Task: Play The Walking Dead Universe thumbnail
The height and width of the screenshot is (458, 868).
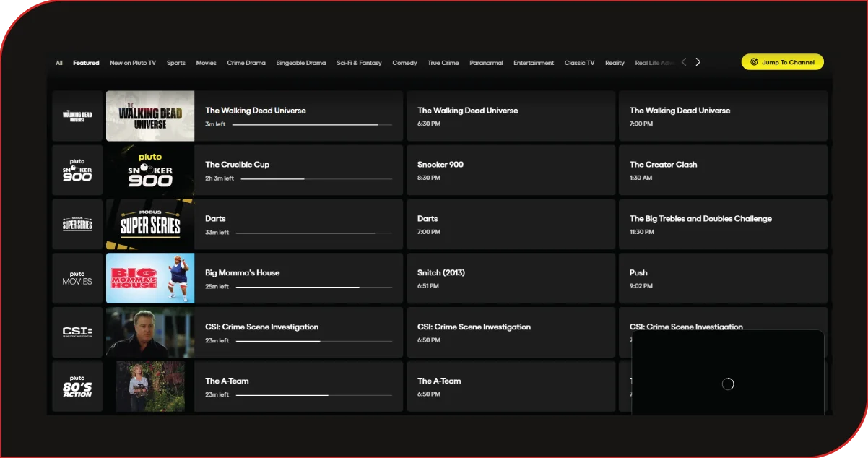Action: (150, 116)
